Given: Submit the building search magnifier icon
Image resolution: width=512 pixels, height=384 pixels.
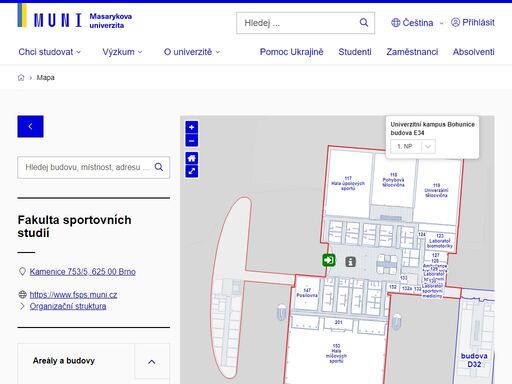Looking at the screenshot, I should pos(159,167).
